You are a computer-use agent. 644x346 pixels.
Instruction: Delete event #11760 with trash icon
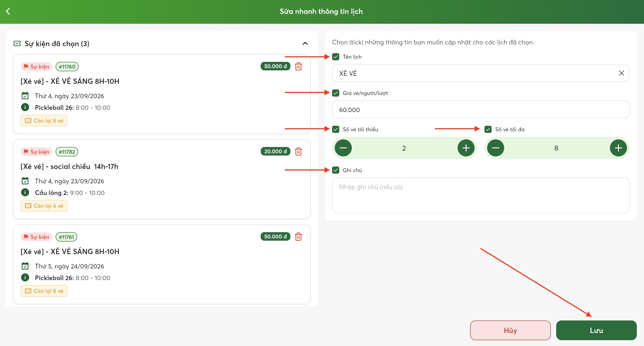pyautogui.click(x=298, y=66)
